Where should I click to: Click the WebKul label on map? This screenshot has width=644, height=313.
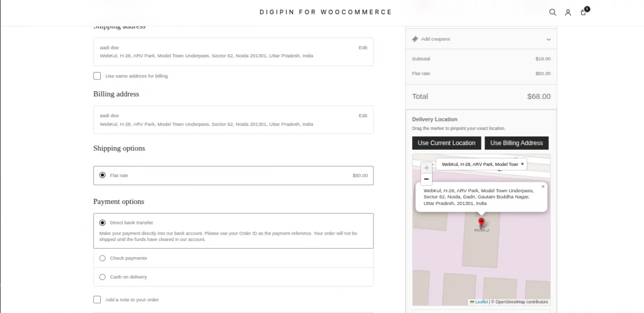(481, 230)
